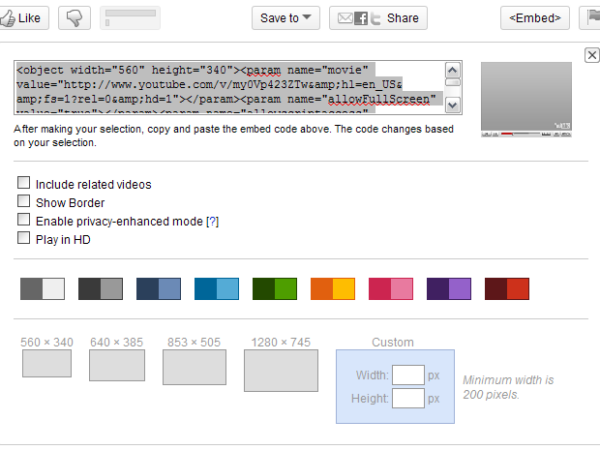Click the thumbs-up Like button

pos(24,18)
